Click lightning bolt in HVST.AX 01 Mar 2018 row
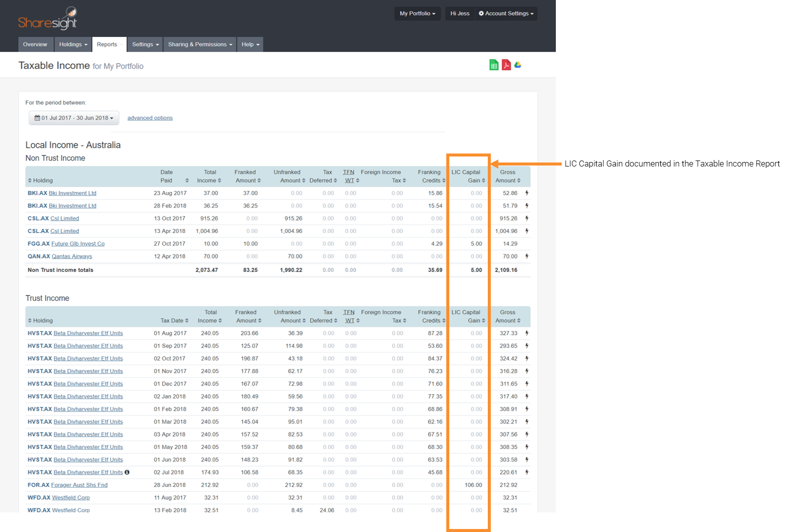The height and width of the screenshot is (532, 801). pos(527,422)
